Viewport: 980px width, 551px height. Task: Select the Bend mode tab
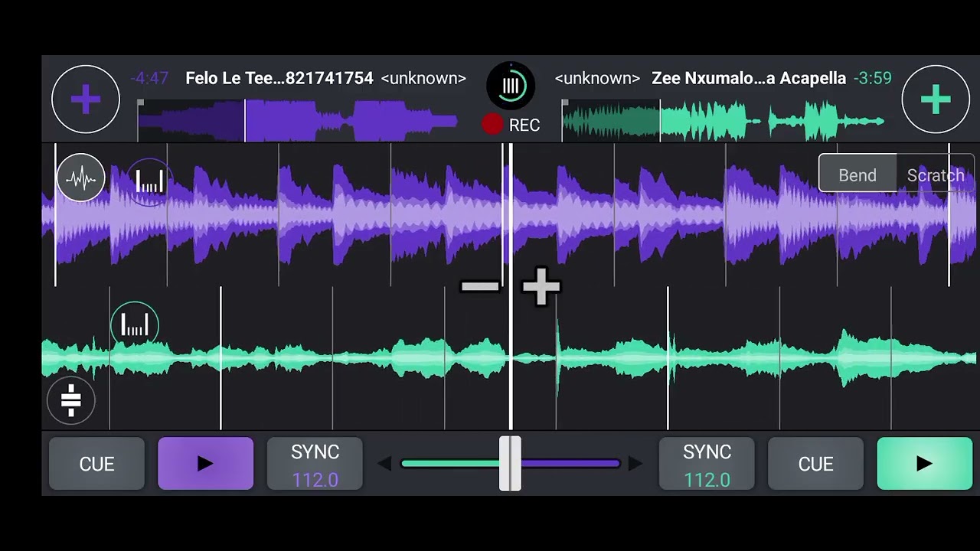click(x=857, y=175)
